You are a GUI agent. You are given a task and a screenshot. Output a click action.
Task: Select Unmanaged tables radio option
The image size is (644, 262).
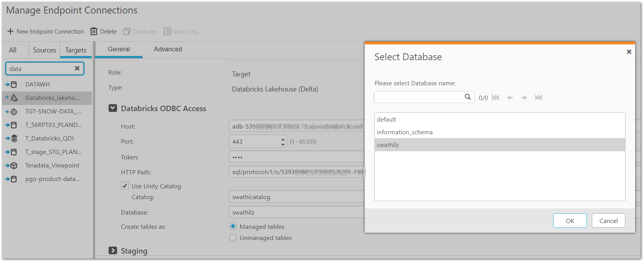point(233,238)
